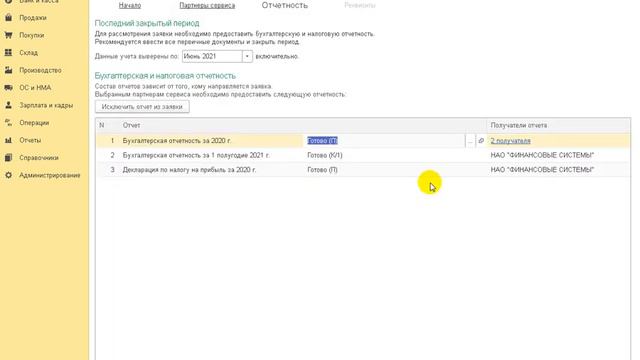Open Продажи in the sidebar menu
The width and height of the screenshot is (640, 360).
tap(33, 18)
